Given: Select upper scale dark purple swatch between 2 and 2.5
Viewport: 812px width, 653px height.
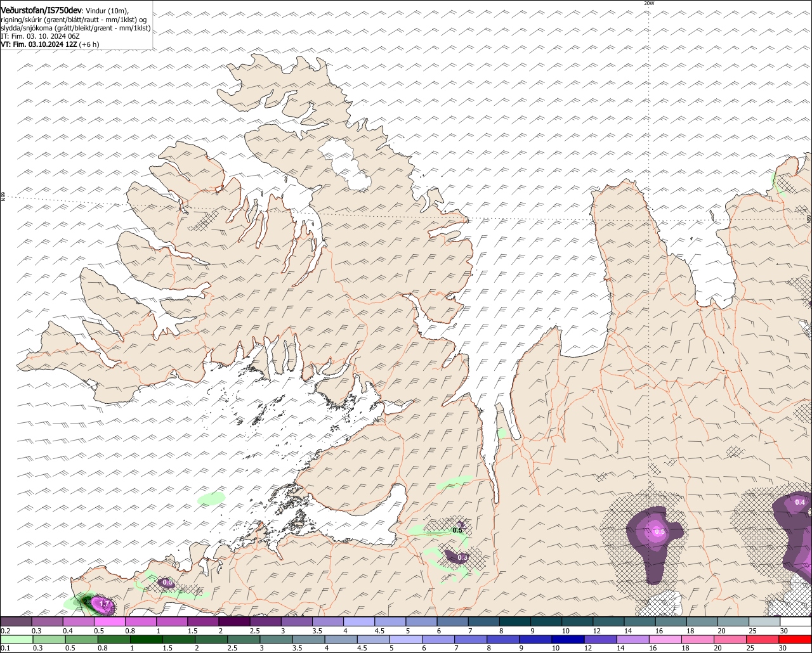Looking at the screenshot, I should click(x=234, y=621).
